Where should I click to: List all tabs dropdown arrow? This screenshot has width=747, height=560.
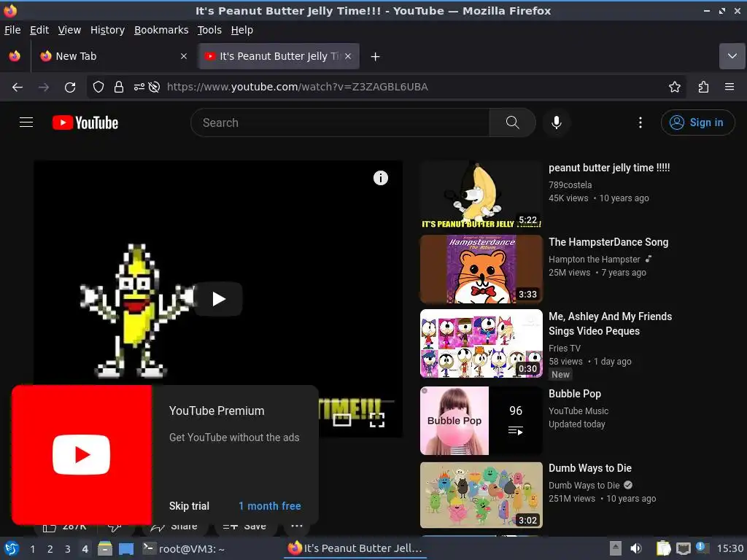pos(732,56)
